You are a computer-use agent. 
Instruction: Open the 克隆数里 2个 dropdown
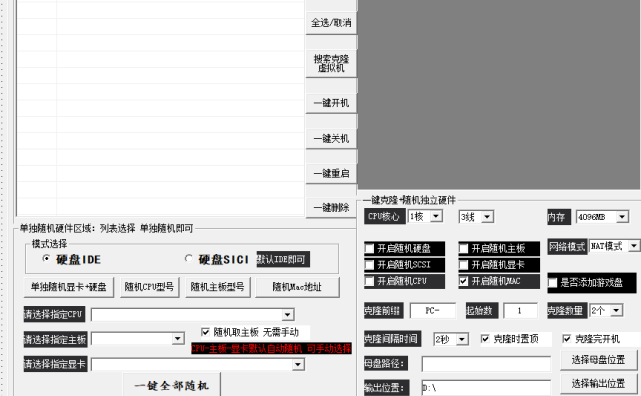pos(616,311)
